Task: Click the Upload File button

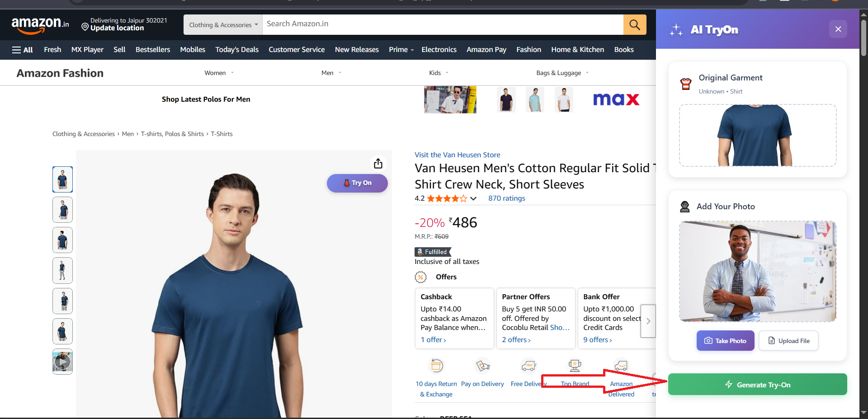Action: pos(788,341)
